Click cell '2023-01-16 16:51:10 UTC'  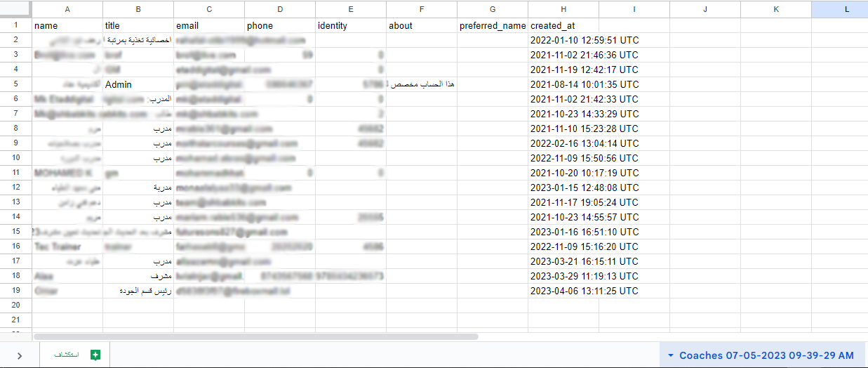tap(585, 232)
